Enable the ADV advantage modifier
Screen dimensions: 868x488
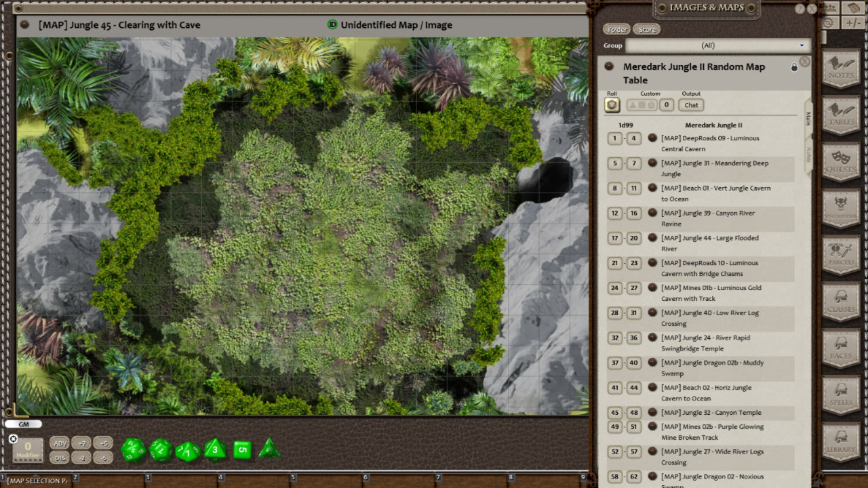click(x=60, y=443)
